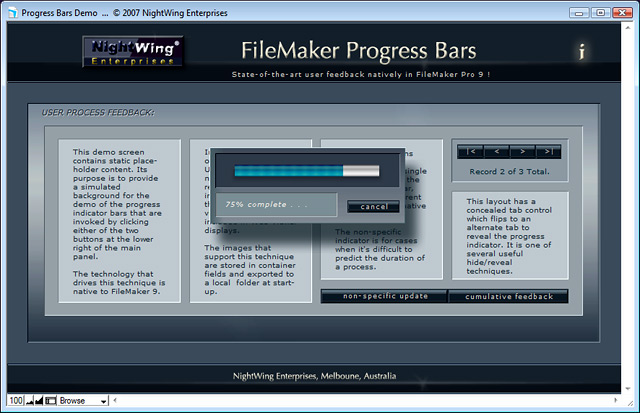The image size is (640, 413).
Task: Start the cumulative feedback demo
Action: (508, 296)
